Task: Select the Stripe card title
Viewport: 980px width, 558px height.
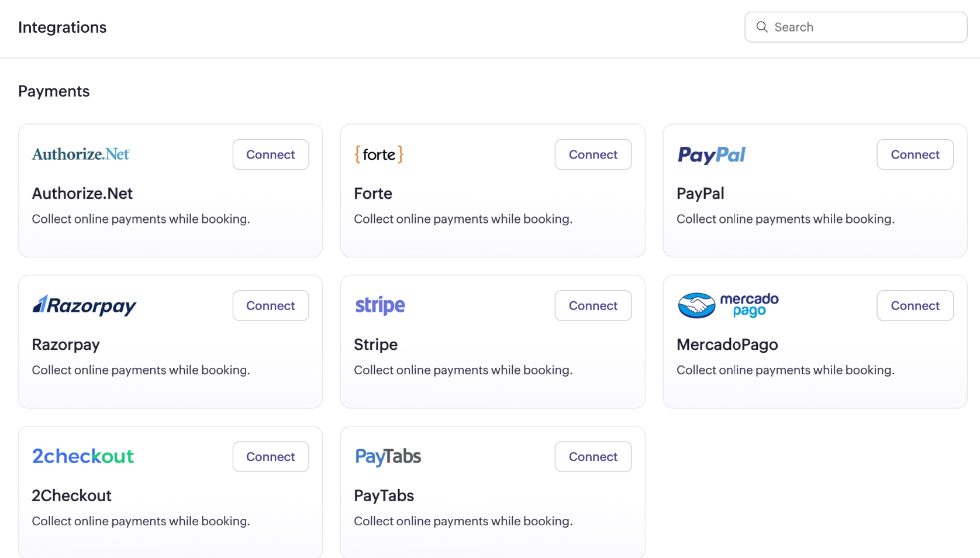Action: point(375,345)
